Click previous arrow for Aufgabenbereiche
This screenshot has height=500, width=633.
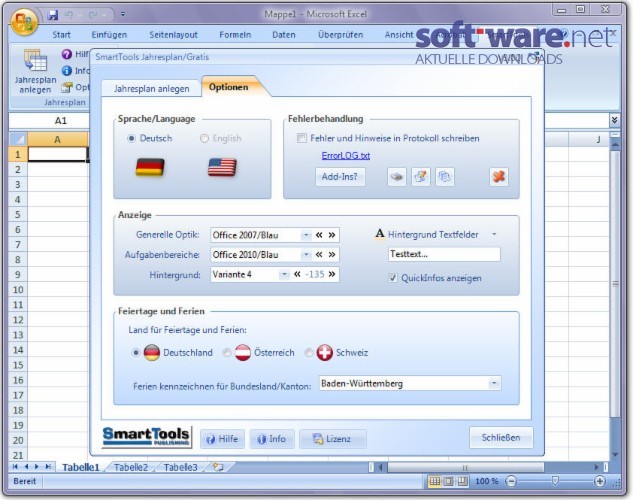319,255
